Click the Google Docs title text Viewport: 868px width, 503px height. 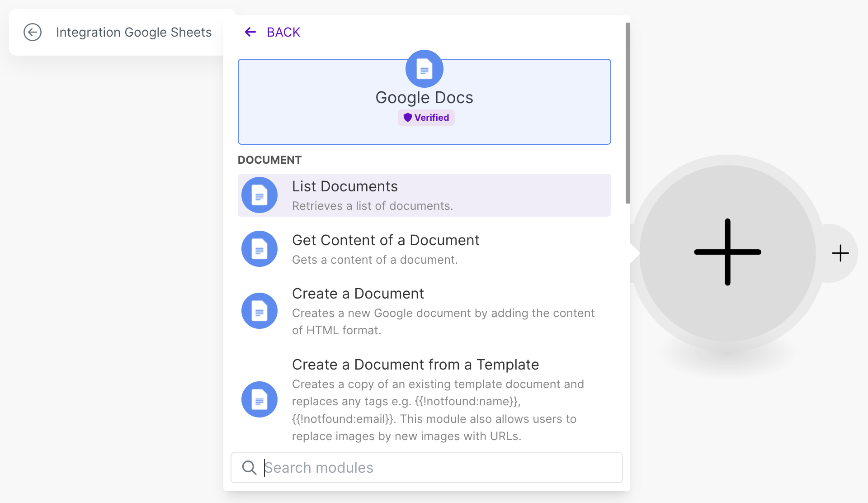click(424, 98)
